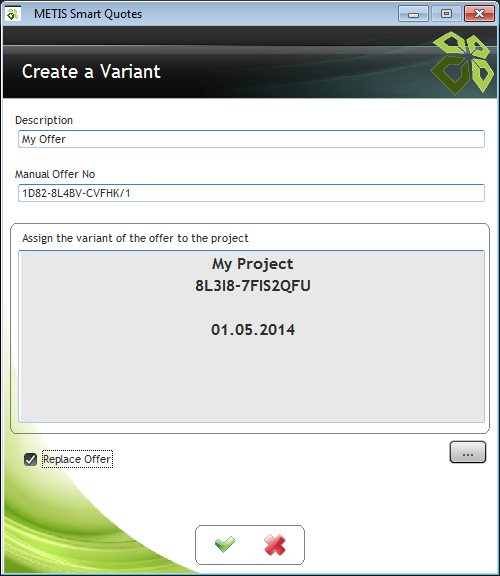Select the My Project assignment panel
Image resolution: width=500 pixels, height=576 pixels.
coord(251,336)
